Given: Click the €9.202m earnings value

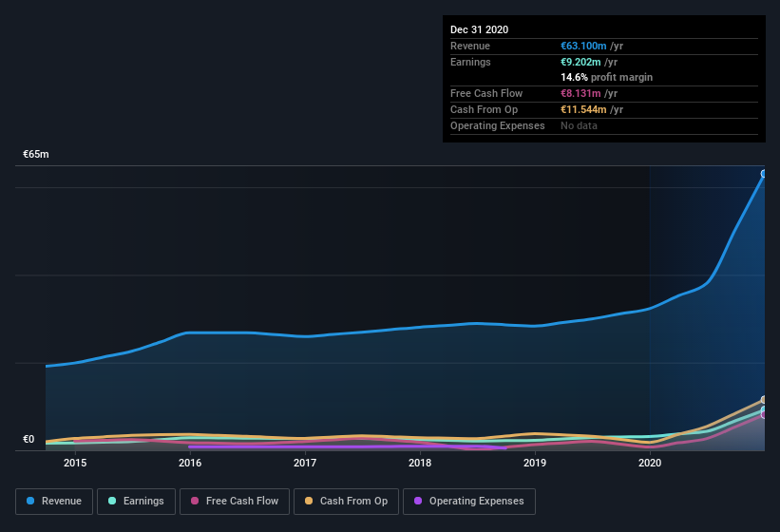Looking at the screenshot, I should point(580,62).
